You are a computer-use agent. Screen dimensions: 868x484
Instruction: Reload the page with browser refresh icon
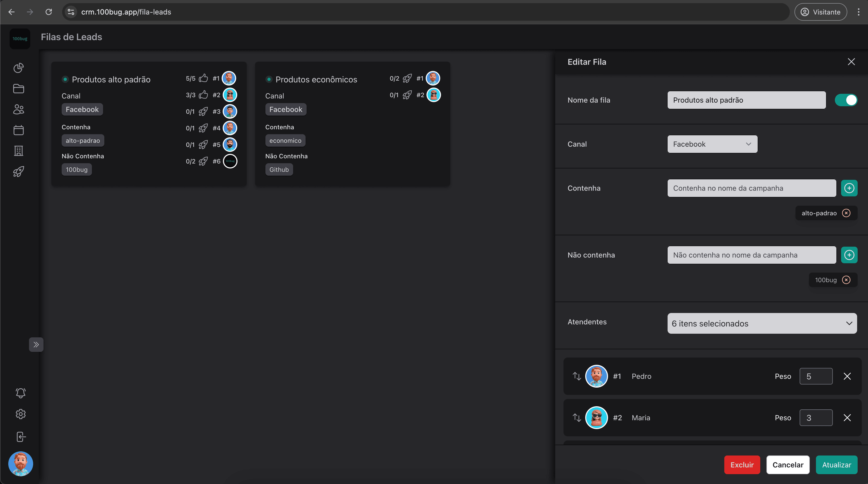click(x=49, y=12)
